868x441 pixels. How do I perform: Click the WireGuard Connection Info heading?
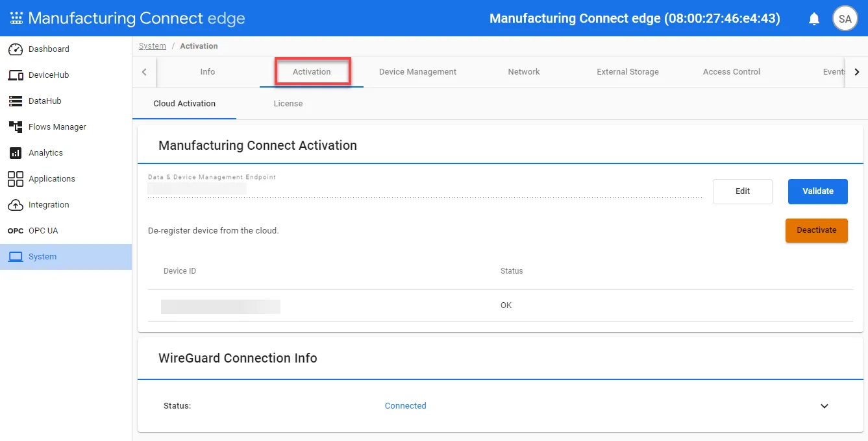pyautogui.click(x=238, y=358)
